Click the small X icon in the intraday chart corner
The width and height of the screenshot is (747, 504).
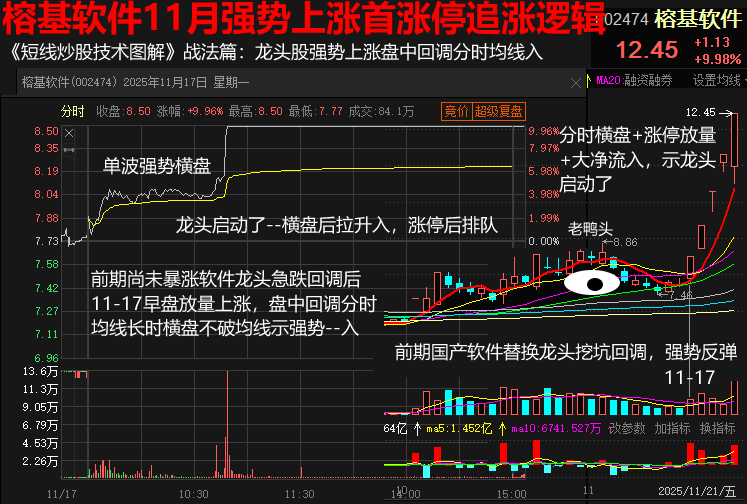click(69, 133)
